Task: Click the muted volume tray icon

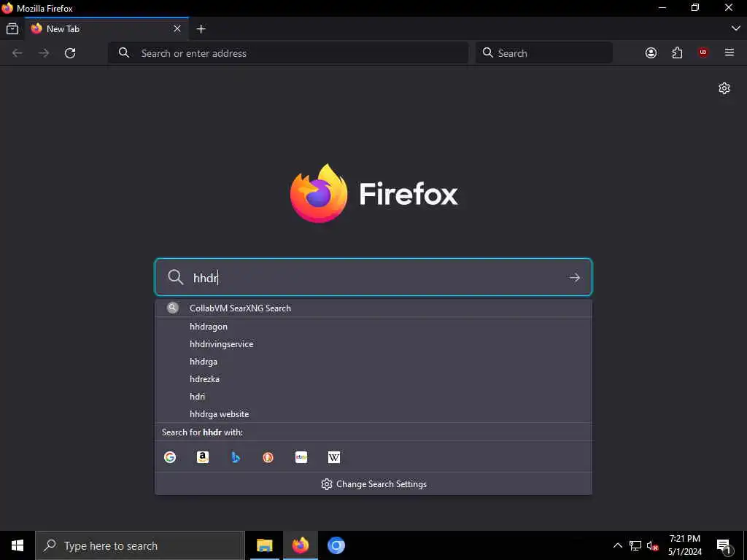Action: (652, 545)
